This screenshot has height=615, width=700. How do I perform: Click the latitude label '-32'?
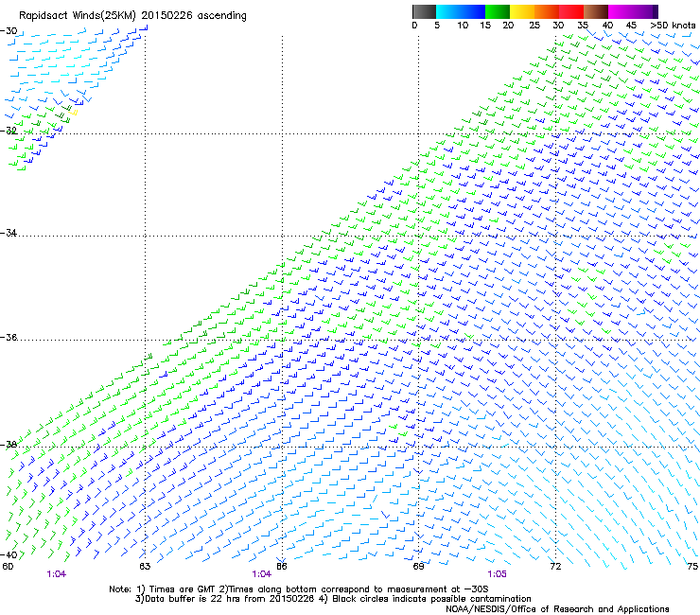(x=9, y=131)
